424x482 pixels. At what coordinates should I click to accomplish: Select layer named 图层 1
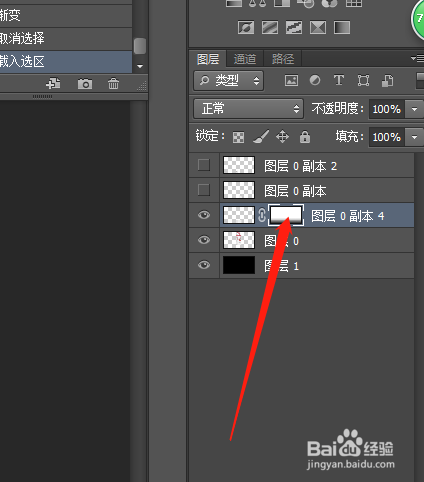pyautogui.click(x=282, y=266)
